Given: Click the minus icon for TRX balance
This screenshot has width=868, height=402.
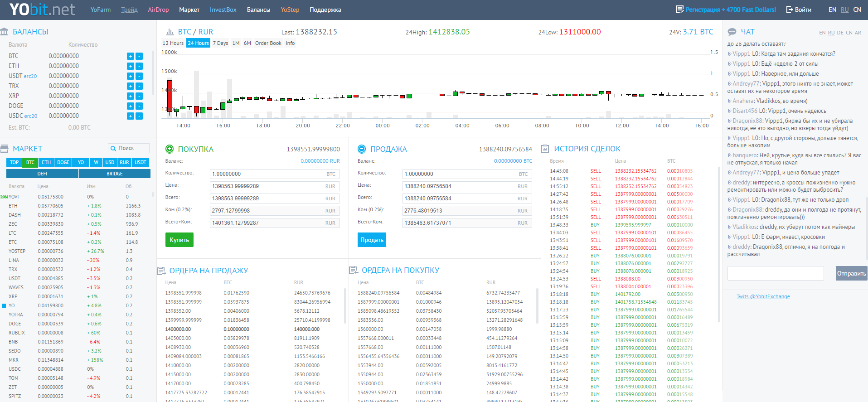Looking at the screenshot, I should [x=139, y=86].
